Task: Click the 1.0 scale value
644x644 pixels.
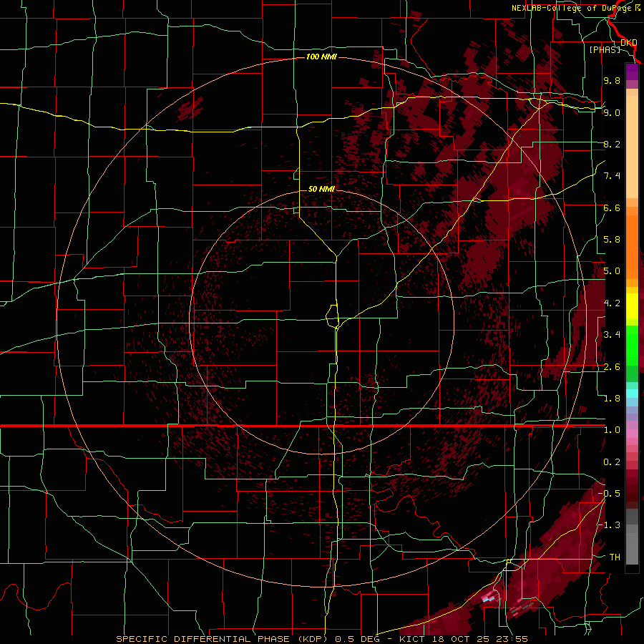Action: [612, 430]
